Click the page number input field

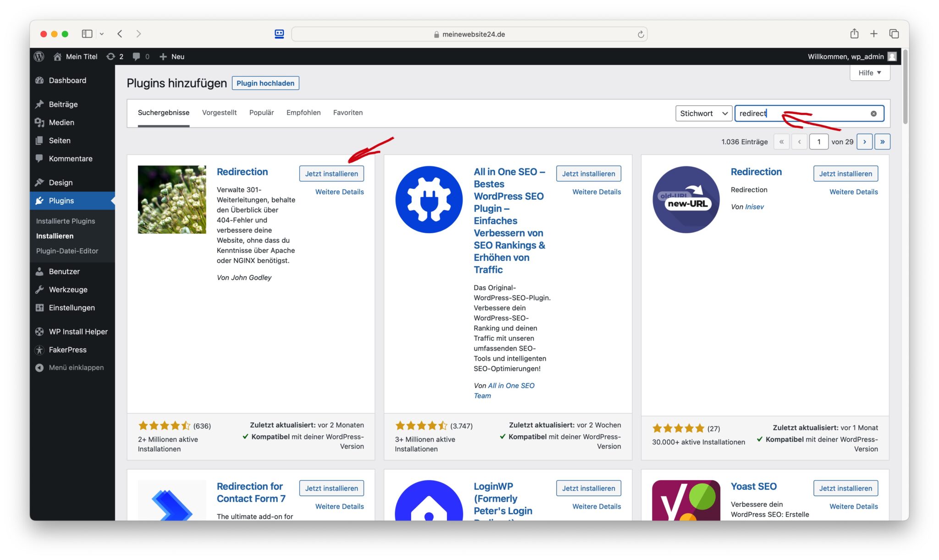[x=819, y=142]
